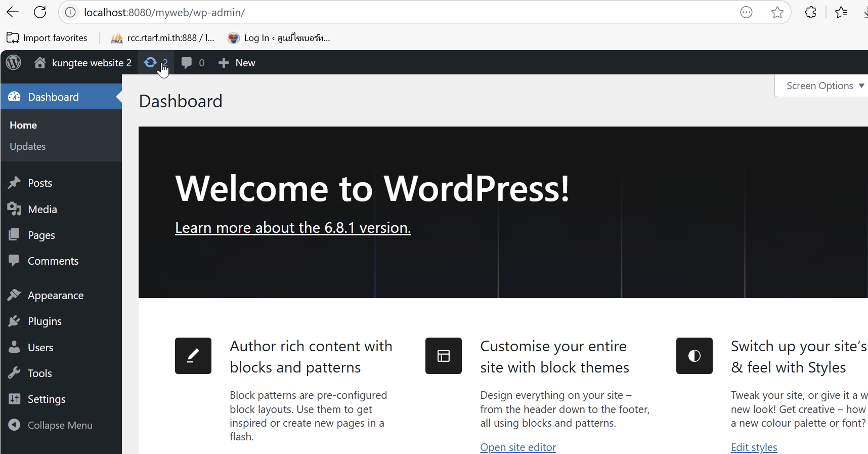868x454 pixels.
Task: Open the updates icon in admin bar
Action: point(151,63)
